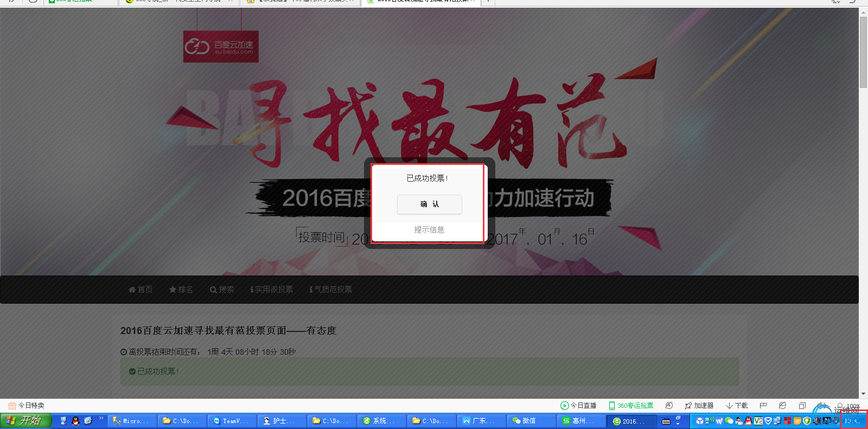Click the green shield security tray icon
868x429 pixels.
pos(807,421)
